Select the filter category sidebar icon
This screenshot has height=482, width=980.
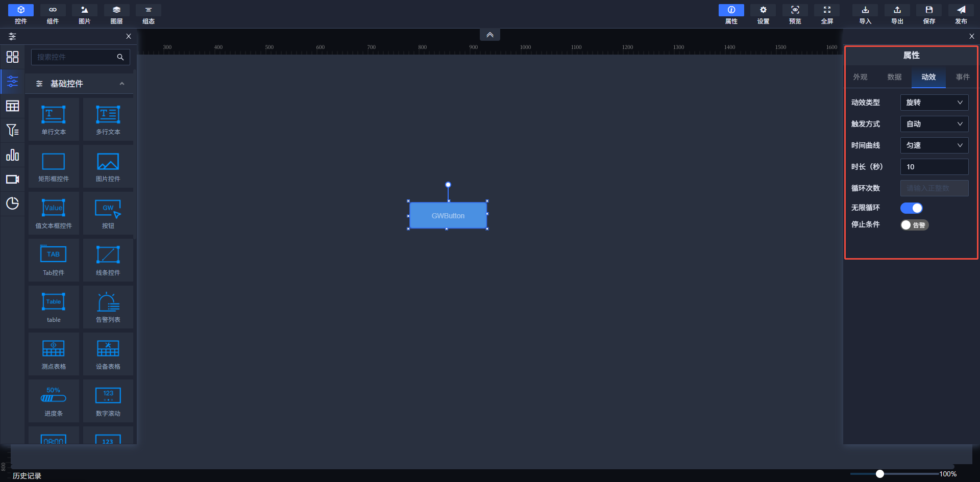[12, 130]
